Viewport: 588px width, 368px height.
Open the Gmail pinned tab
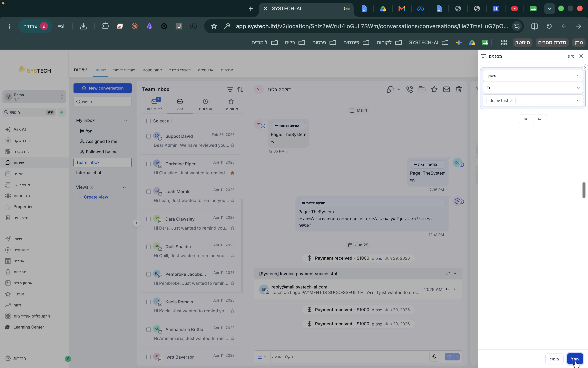click(402, 9)
